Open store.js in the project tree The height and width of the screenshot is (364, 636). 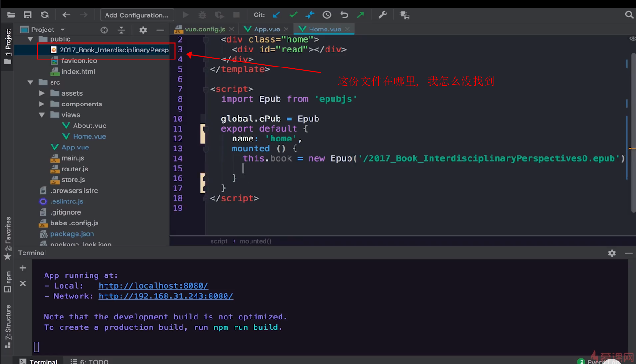tap(73, 179)
